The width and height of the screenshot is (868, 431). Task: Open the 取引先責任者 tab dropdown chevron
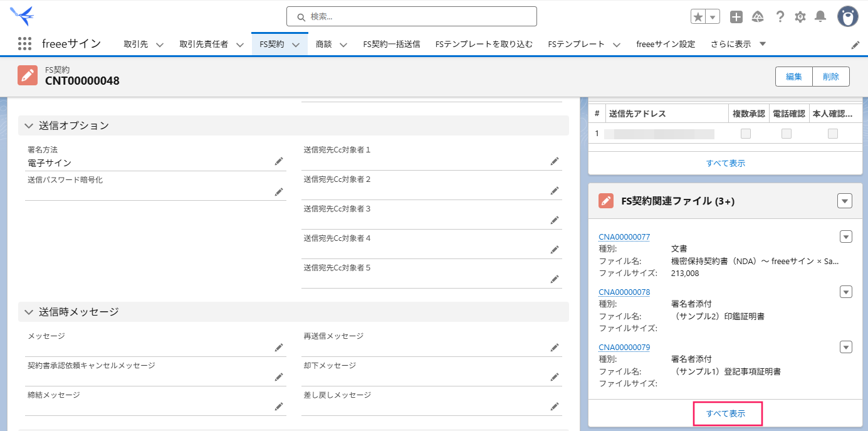pos(239,45)
